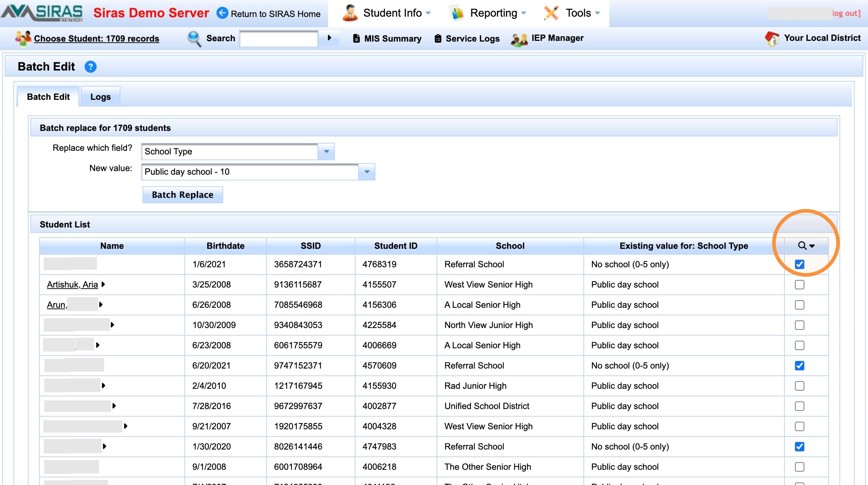868x485 pixels.
Task: Expand the Student Info menu arrow
Action: [428, 13]
